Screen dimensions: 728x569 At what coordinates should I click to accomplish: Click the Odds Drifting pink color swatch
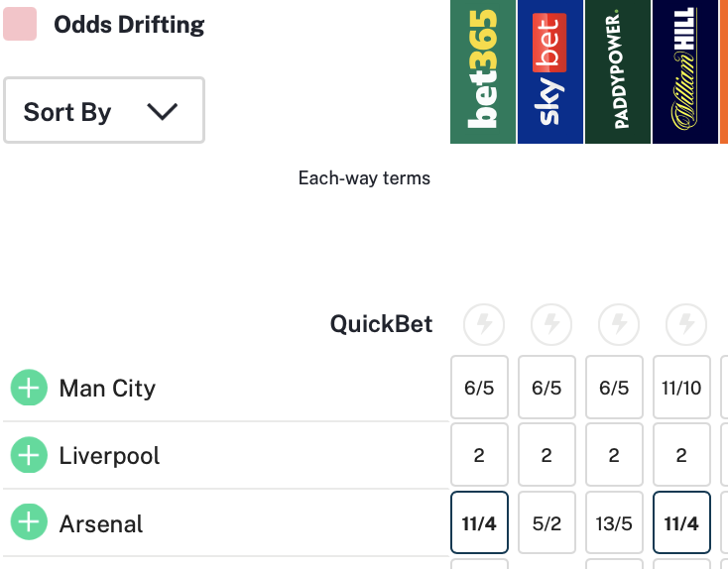pos(20,24)
